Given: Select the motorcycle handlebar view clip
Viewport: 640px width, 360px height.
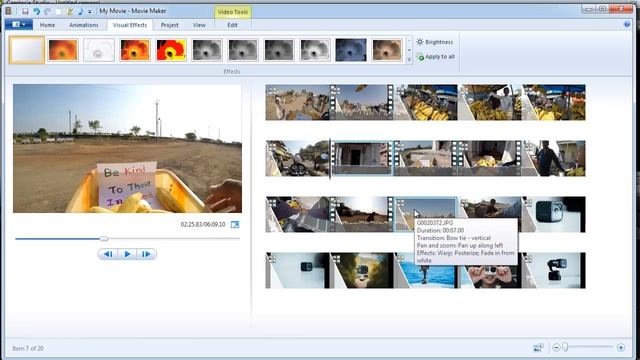Looking at the screenshot, I should [x=297, y=158].
